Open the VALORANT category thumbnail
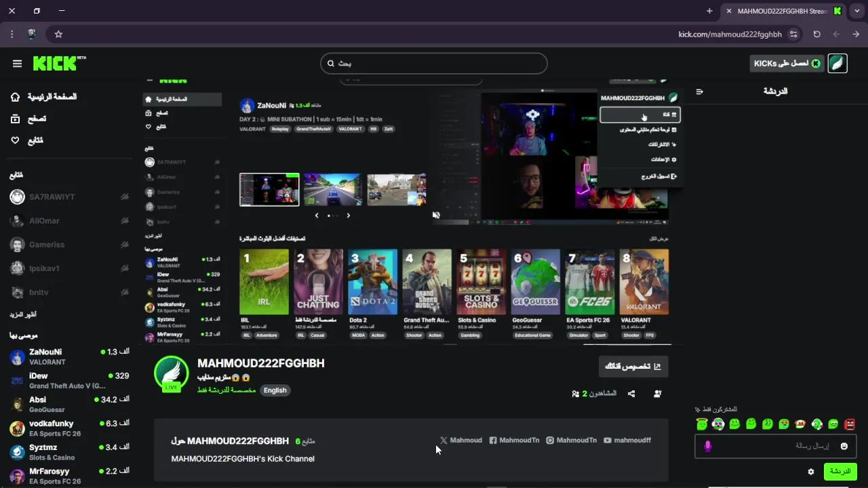This screenshot has width=868, height=488. [x=644, y=282]
